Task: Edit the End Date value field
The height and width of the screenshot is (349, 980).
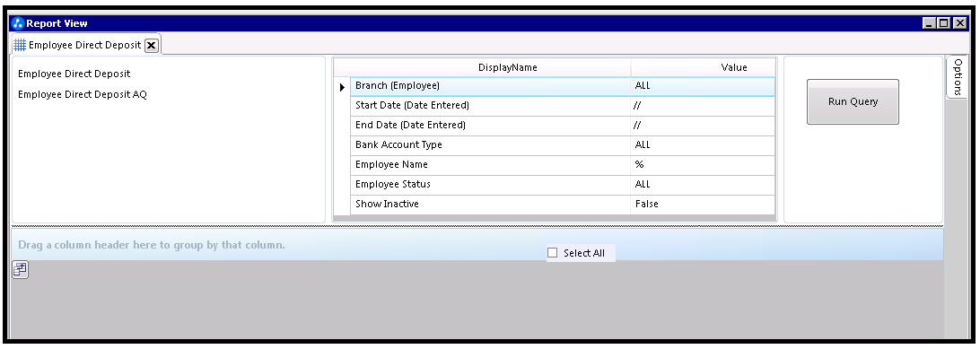Action: [703, 126]
